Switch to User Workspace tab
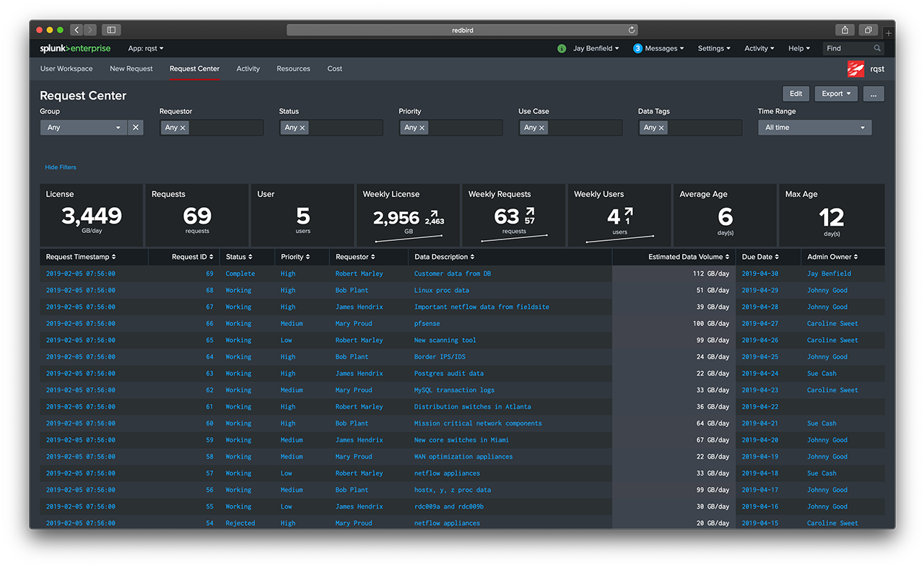 click(x=66, y=69)
